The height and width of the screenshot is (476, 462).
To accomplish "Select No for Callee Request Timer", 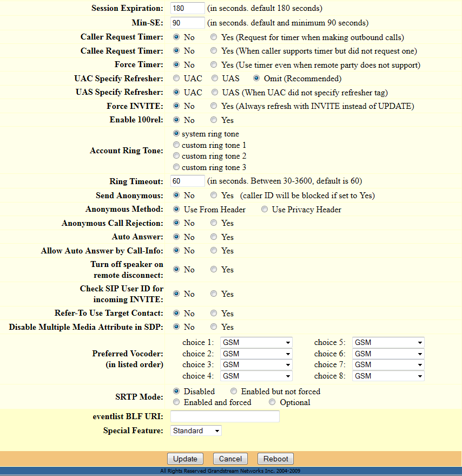I will 176,51.
